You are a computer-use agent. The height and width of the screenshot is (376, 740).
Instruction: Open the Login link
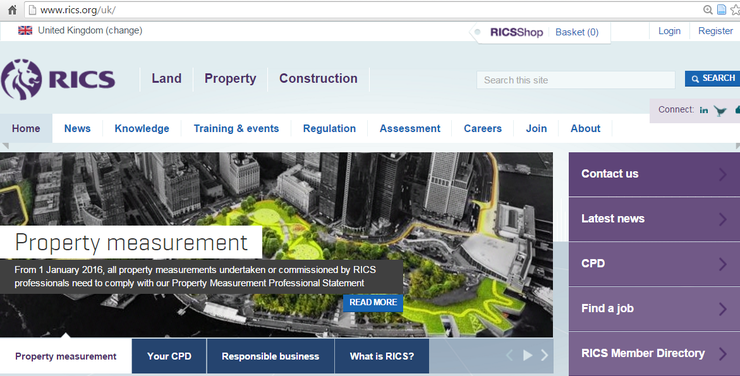point(669,31)
